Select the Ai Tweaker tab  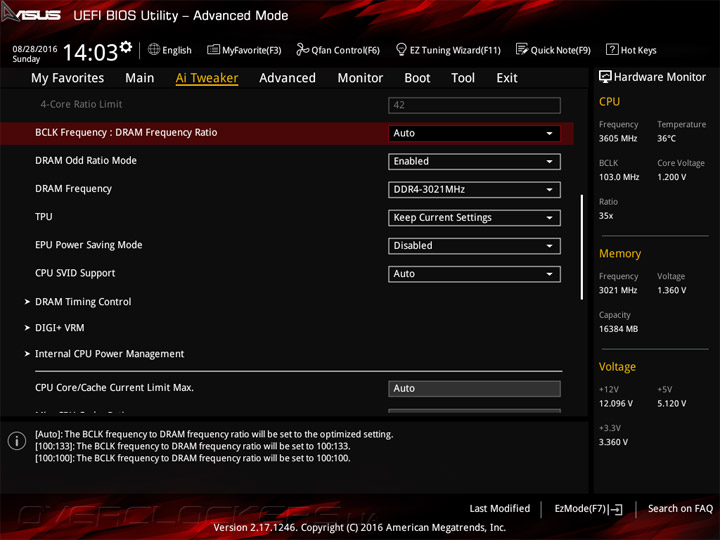click(x=207, y=78)
